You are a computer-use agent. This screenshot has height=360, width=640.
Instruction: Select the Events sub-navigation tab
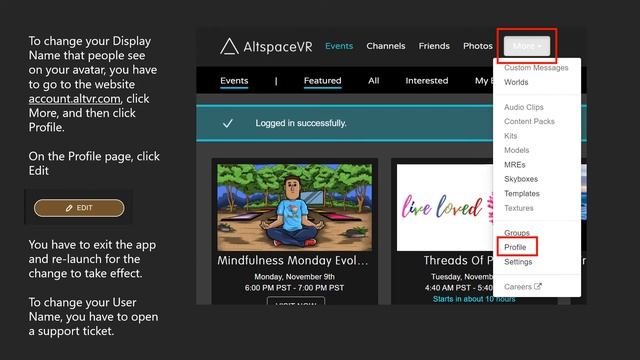coord(234,81)
